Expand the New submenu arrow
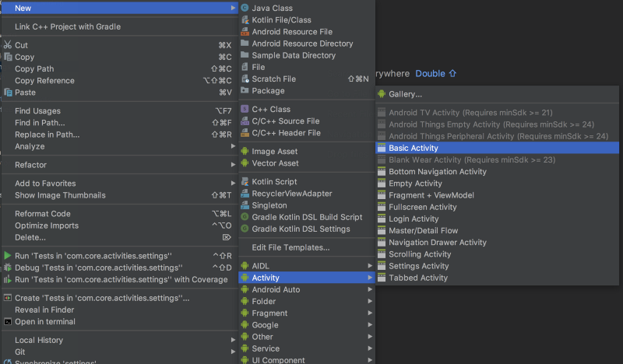623x364 pixels. click(233, 8)
